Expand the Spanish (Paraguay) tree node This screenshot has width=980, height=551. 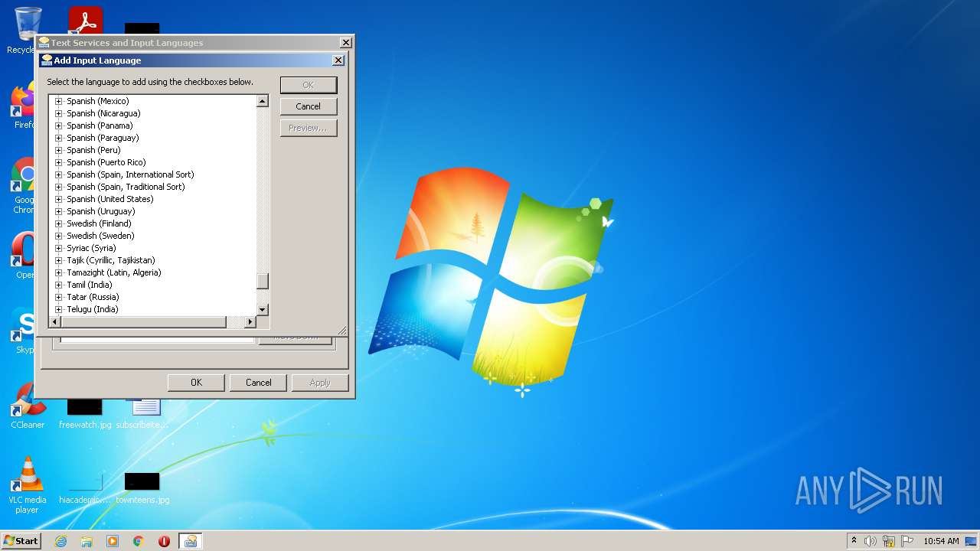coord(58,138)
